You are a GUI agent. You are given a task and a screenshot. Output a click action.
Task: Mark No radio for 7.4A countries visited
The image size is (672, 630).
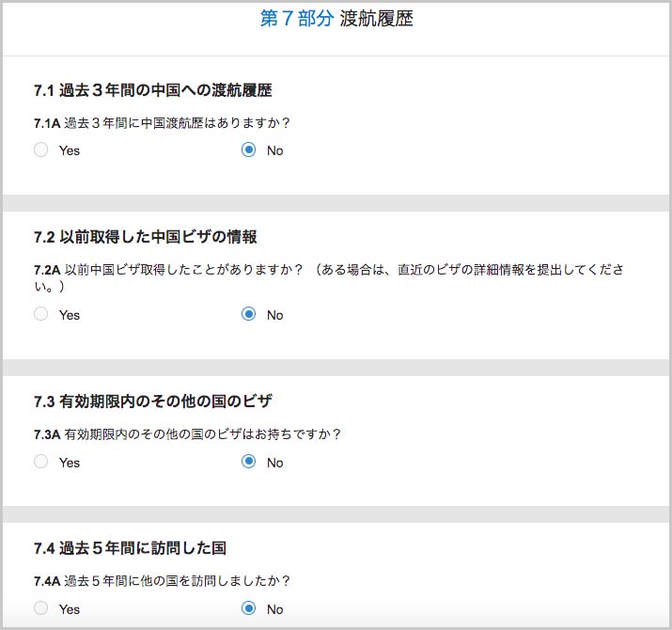click(248, 608)
